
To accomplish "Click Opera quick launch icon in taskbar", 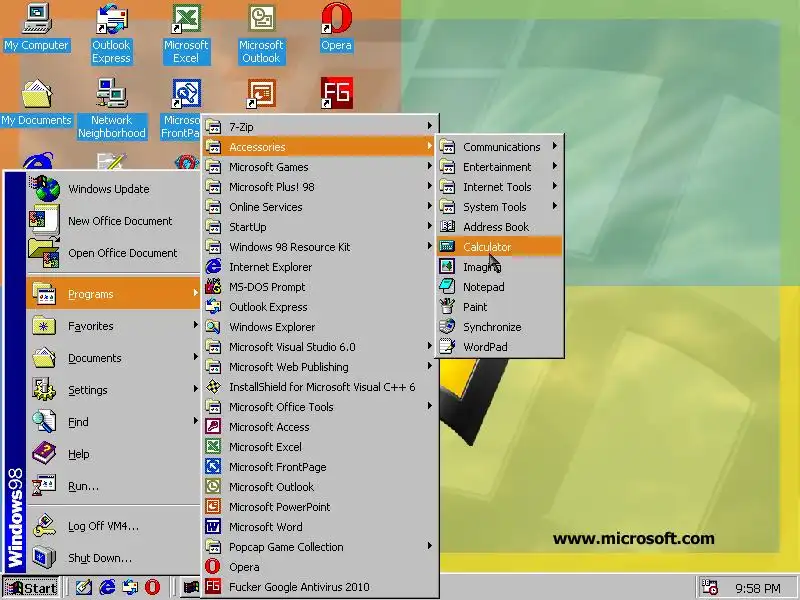I will [152, 587].
